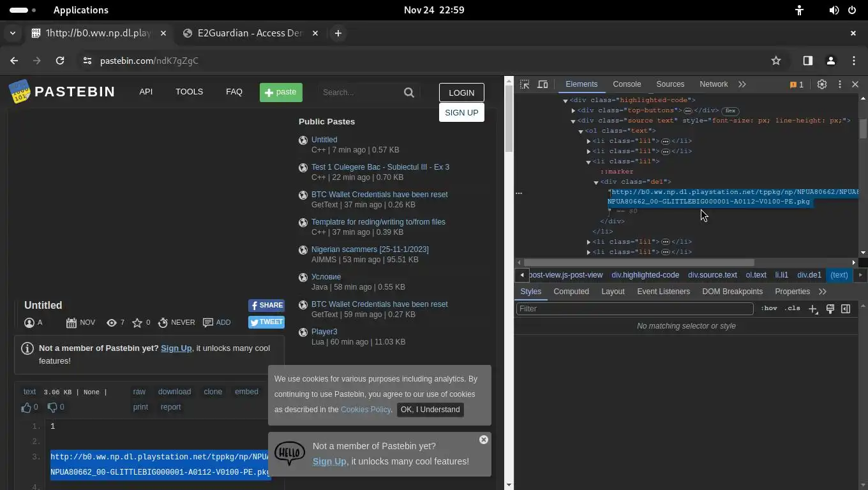Image resolution: width=868 pixels, height=490 pixels.
Task: Open new browser tab
Action: 338,33
